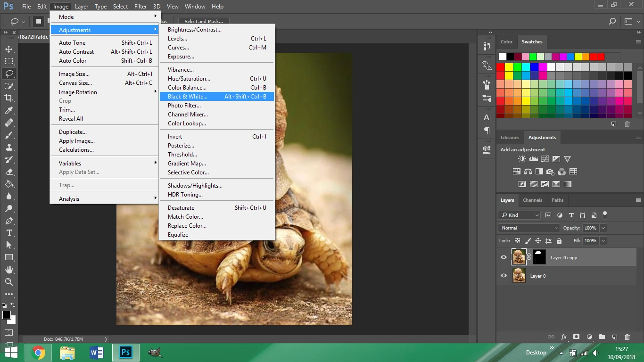Select the Eyedropper tool
The width and height of the screenshot is (644, 362).
pyautogui.click(x=9, y=110)
